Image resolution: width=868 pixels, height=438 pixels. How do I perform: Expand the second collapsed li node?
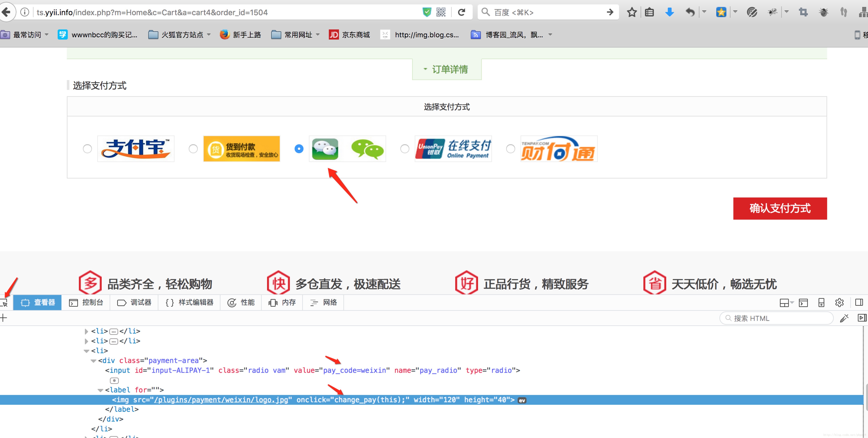pos(86,341)
